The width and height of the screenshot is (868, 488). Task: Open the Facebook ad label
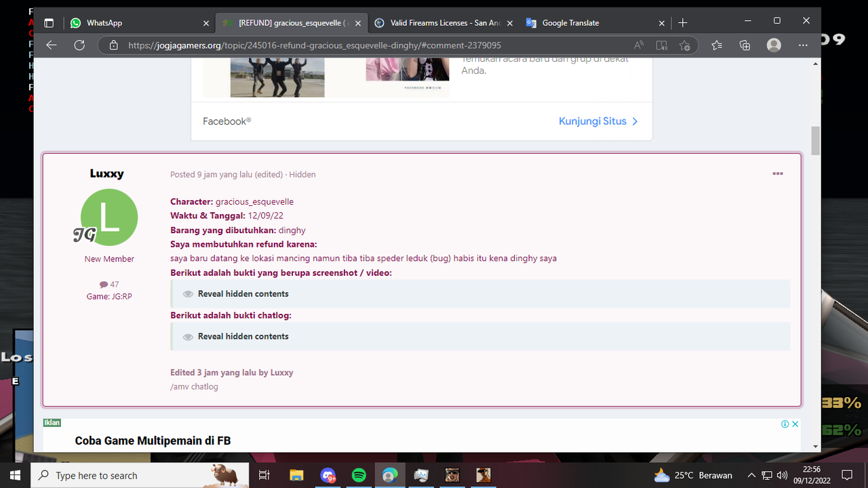click(x=227, y=121)
